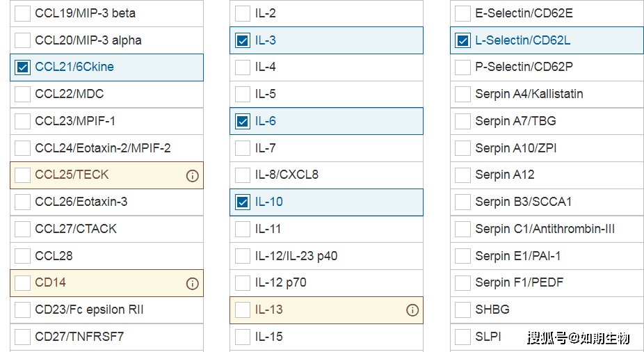Pick the Serpin A12 row
This screenshot has width=644, height=352.
point(547,175)
